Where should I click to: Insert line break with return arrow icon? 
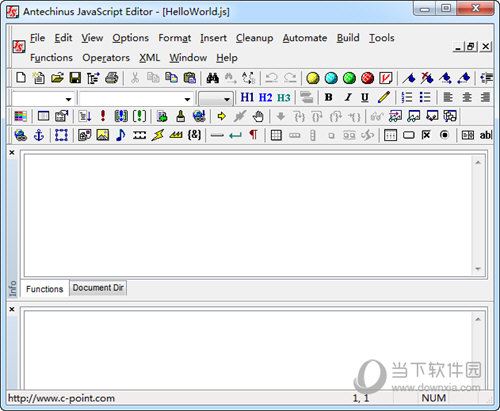tap(235, 135)
